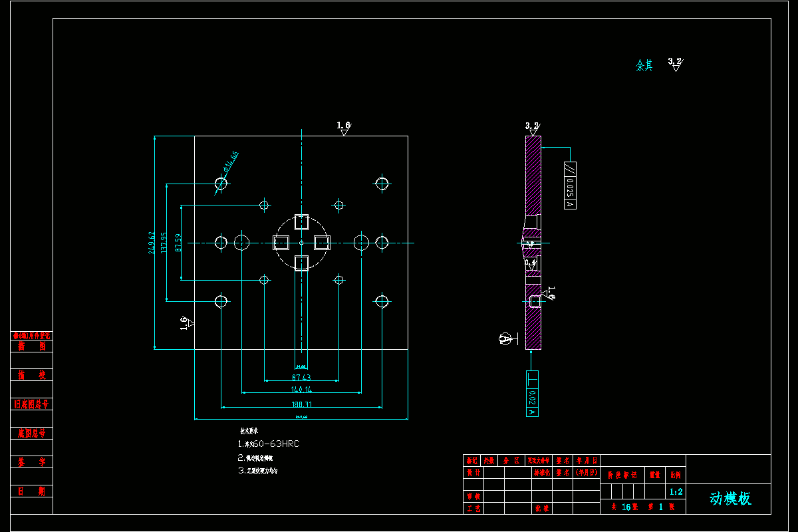Select the sheet total number 16
The height and width of the screenshot is (532, 798).
tap(626, 507)
